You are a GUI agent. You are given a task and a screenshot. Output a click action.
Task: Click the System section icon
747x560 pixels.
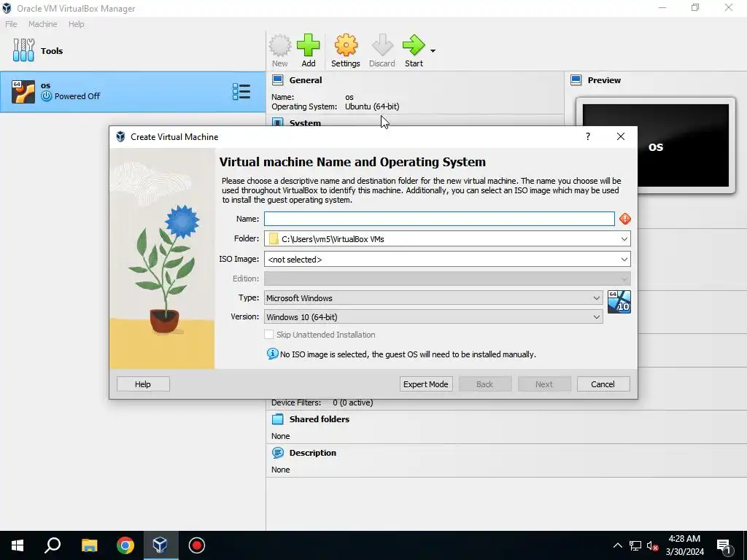click(277, 122)
